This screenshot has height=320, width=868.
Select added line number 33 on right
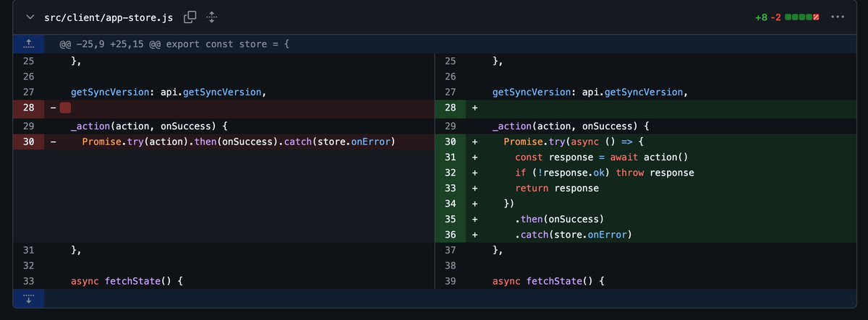[x=450, y=188]
